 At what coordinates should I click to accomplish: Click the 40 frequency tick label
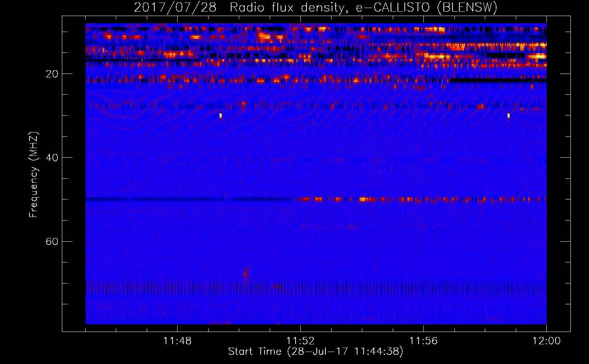tap(52, 158)
